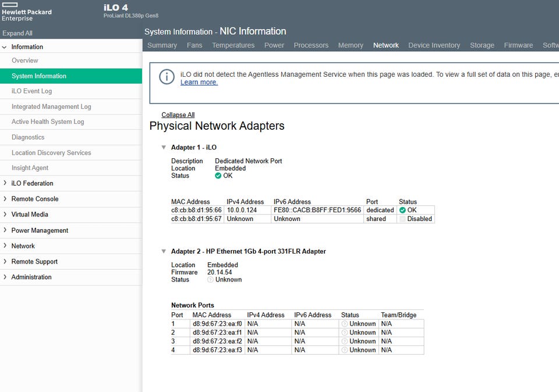
Task: Expand the Remote Console menu
Action: point(5,199)
